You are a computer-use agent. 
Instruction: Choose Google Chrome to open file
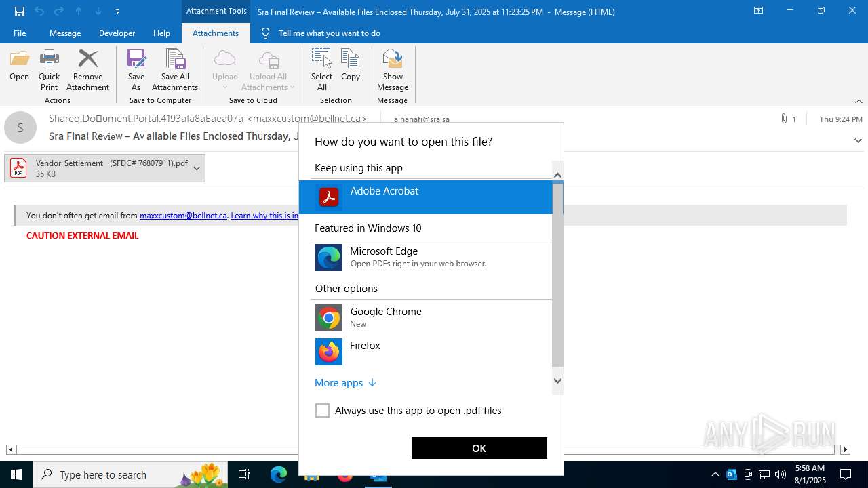(x=426, y=317)
